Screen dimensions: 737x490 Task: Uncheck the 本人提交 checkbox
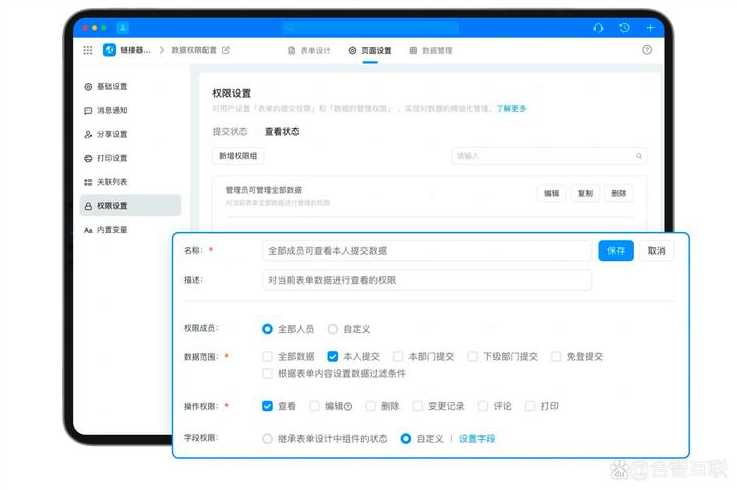(333, 356)
